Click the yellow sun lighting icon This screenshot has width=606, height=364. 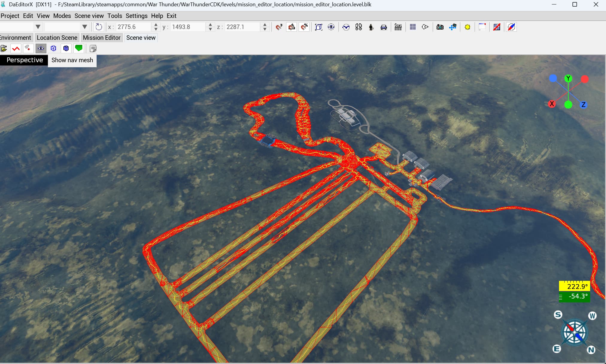(467, 27)
